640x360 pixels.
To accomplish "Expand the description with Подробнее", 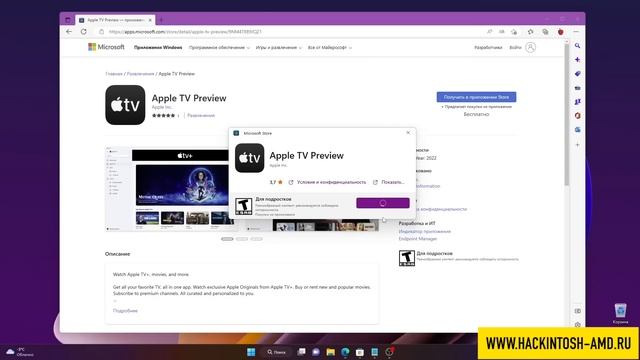I will 125,311.
